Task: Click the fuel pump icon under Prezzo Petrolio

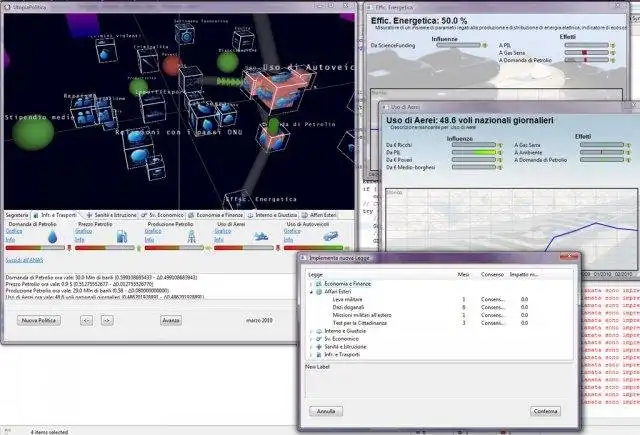Action: pos(122,236)
